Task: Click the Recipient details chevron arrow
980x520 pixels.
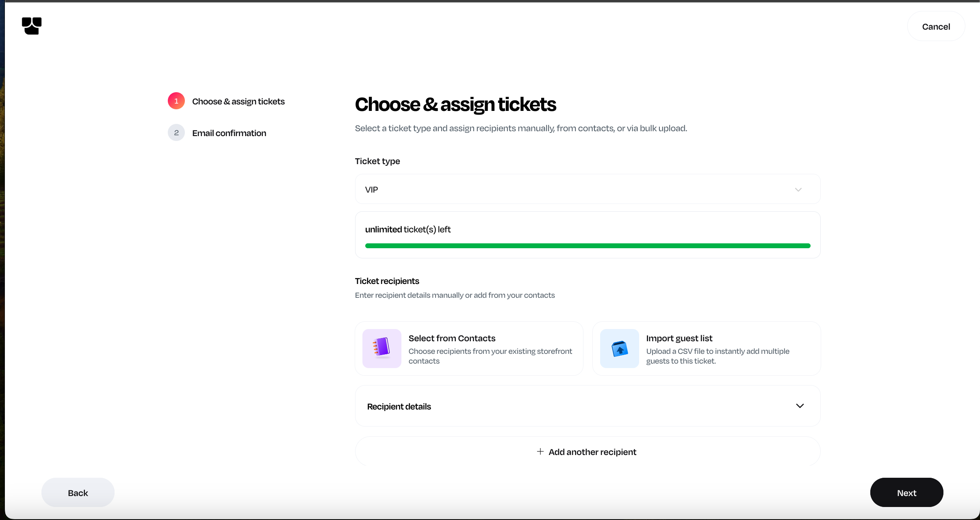Action: 800,406
